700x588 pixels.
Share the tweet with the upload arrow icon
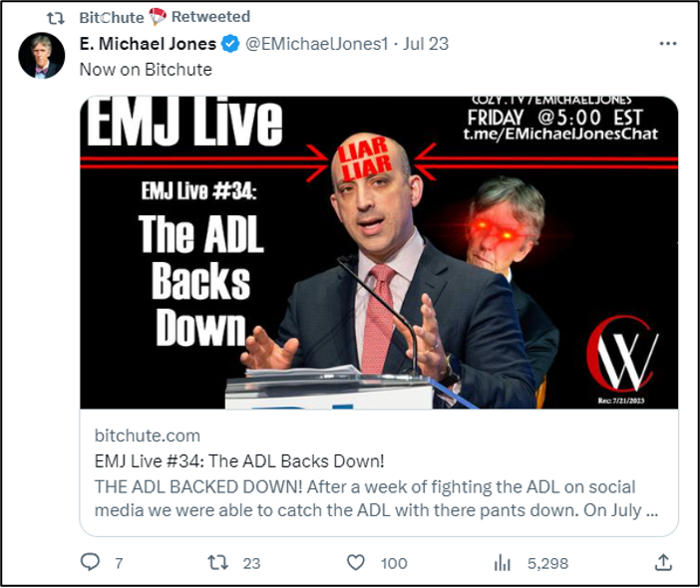coord(663,562)
